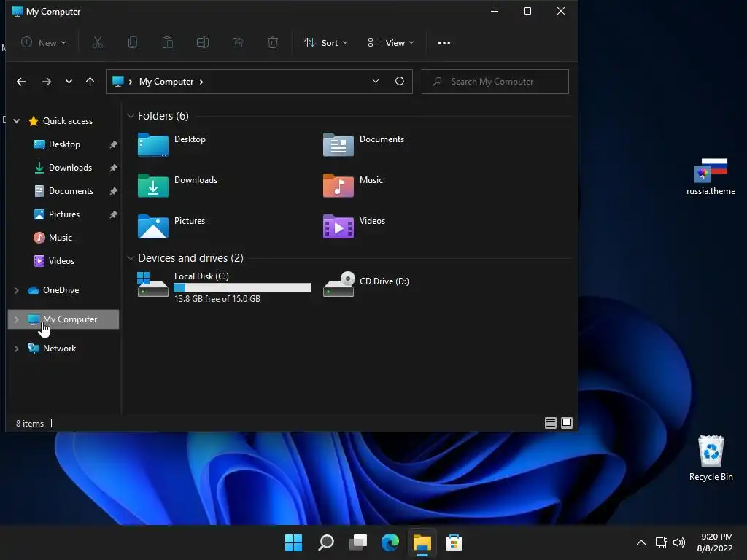
Task: Expand the OneDrive tree node
Action: pyautogui.click(x=16, y=290)
